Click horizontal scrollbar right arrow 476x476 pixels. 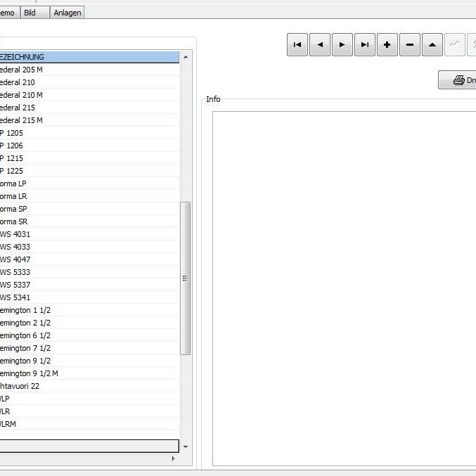[173, 458]
